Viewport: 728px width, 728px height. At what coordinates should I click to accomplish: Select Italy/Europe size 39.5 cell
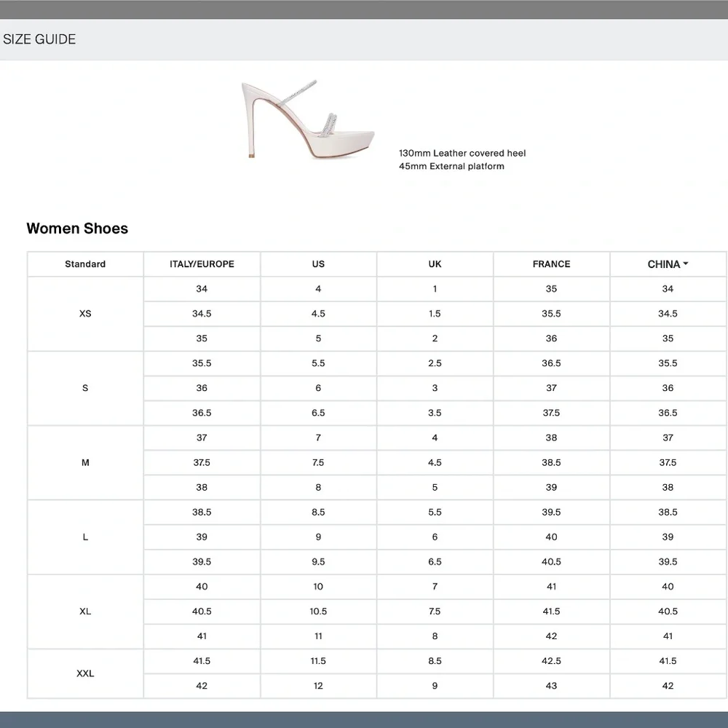tap(202, 562)
